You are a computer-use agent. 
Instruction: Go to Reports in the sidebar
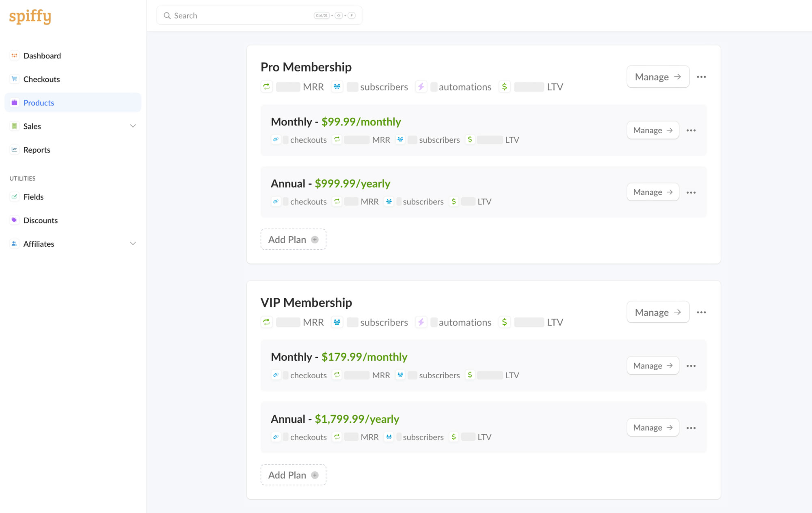tap(37, 150)
